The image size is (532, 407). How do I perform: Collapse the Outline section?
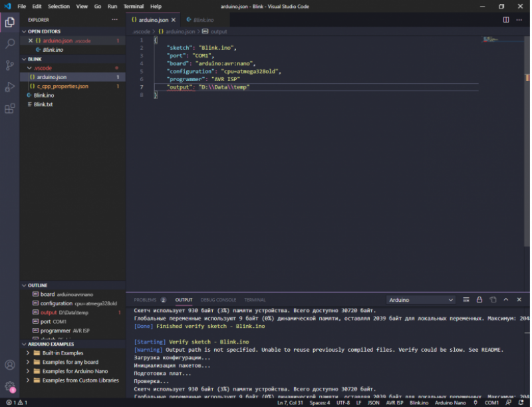click(24, 285)
